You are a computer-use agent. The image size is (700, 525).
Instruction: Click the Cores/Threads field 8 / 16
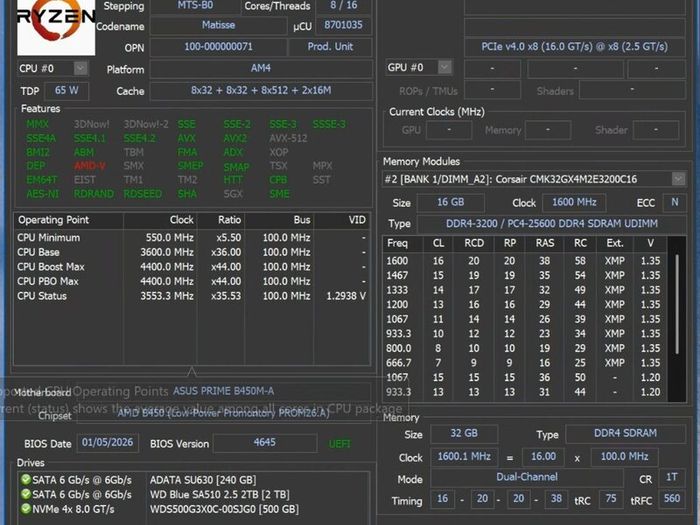point(343,5)
